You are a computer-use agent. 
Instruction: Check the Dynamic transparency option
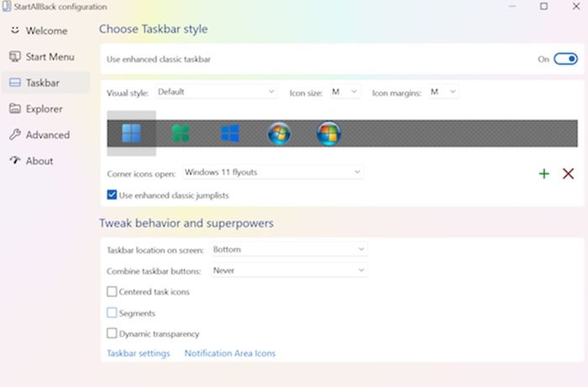click(x=112, y=333)
